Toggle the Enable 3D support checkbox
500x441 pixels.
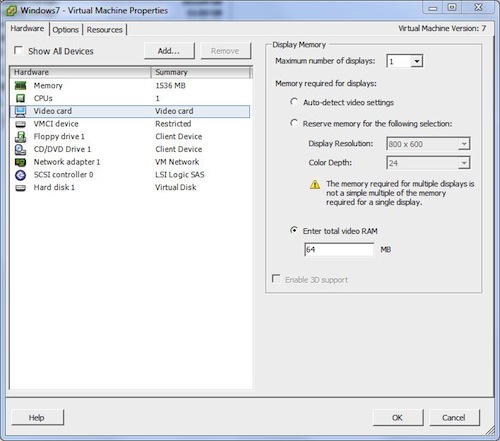coord(276,279)
